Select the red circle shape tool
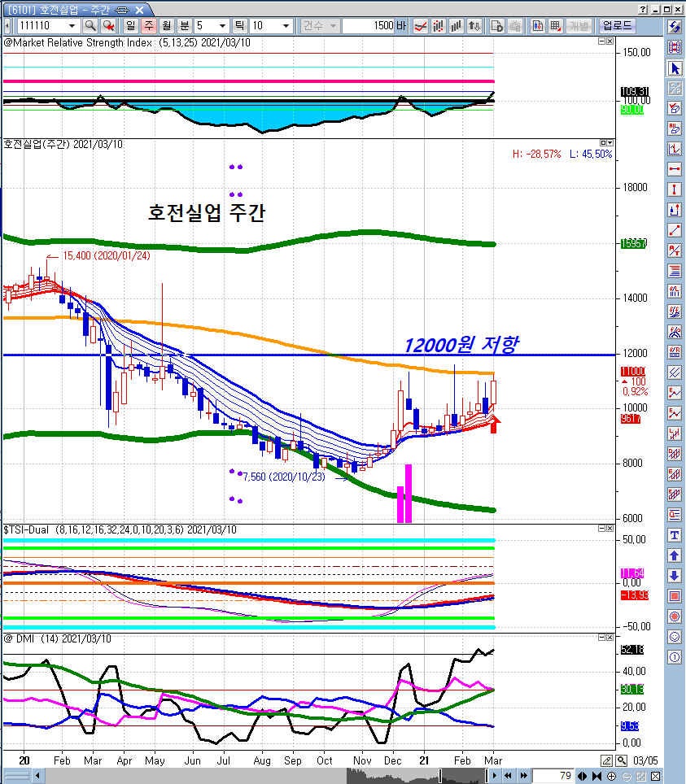The image size is (686, 784). pos(675,616)
